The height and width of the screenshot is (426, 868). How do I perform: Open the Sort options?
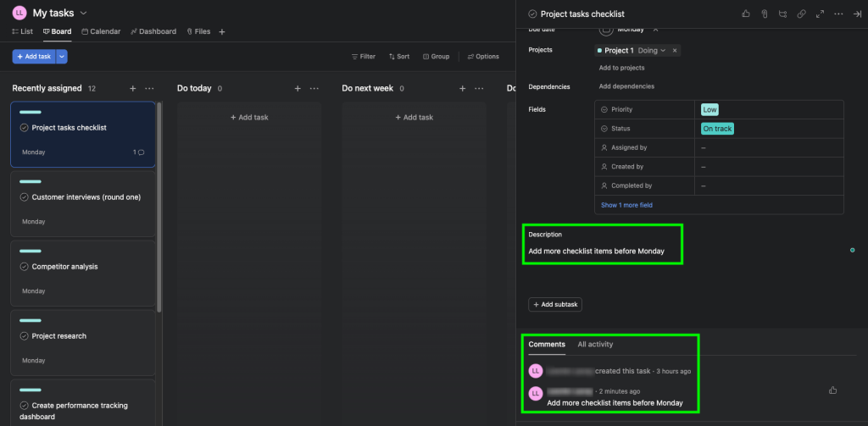(x=399, y=57)
